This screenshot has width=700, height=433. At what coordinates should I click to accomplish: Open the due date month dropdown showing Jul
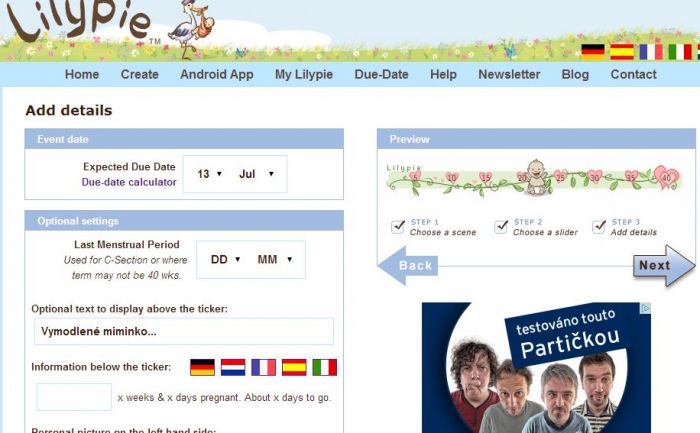256,174
